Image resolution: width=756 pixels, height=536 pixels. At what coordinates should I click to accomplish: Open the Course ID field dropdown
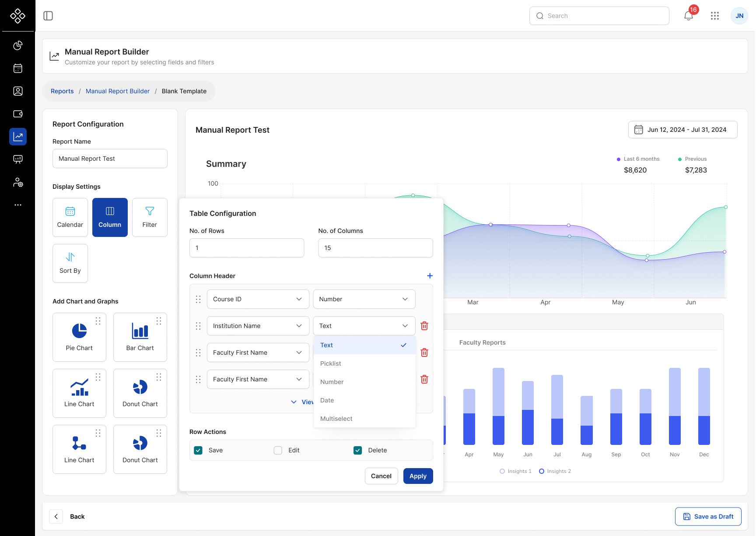pos(258,299)
